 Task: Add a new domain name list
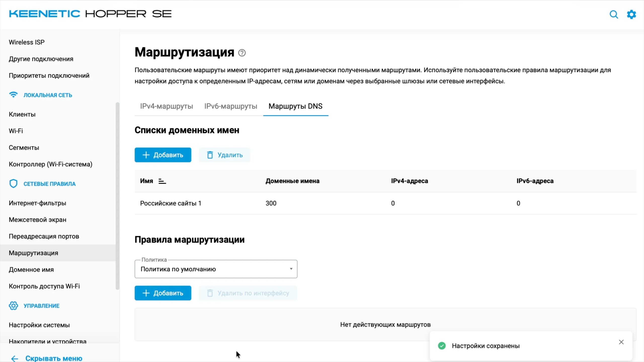(x=163, y=155)
